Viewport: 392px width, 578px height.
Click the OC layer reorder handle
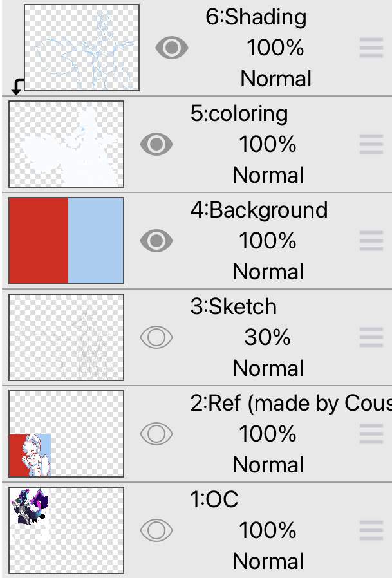371,530
